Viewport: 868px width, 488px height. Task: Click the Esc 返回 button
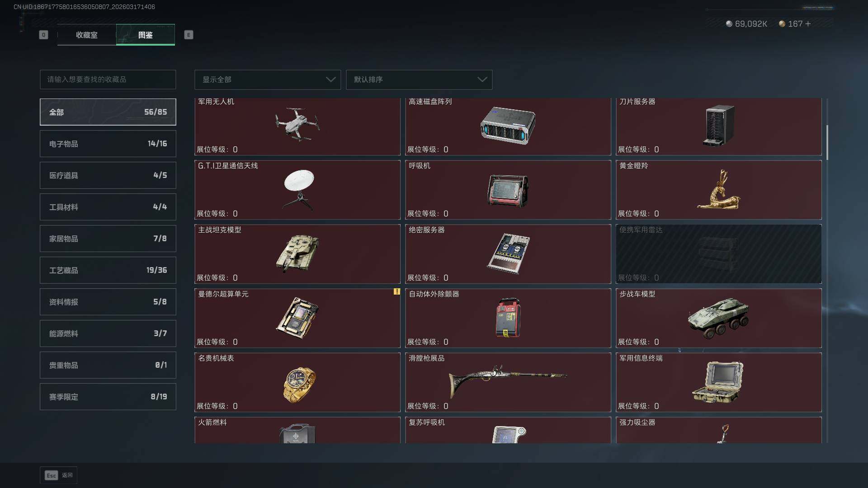click(59, 475)
